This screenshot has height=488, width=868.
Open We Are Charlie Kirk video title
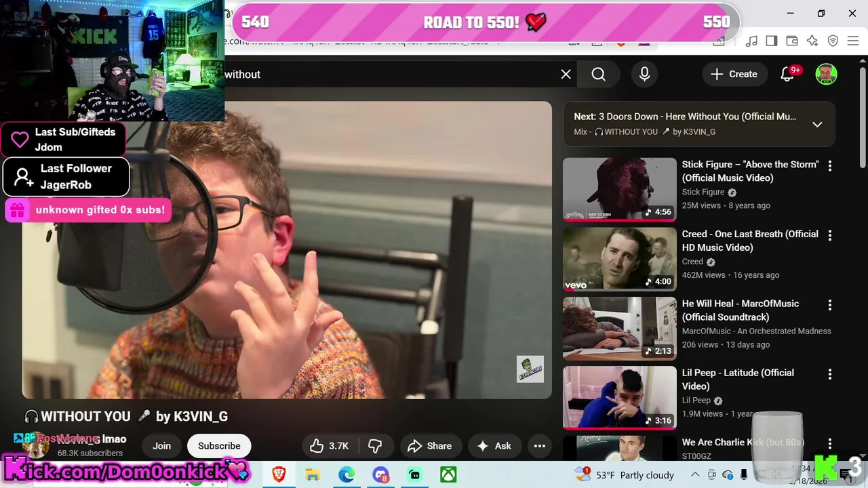743,442
